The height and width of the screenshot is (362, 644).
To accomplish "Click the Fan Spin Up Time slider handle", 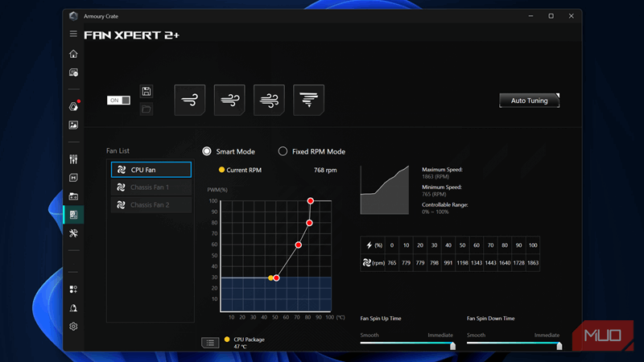I will (452, 345).
